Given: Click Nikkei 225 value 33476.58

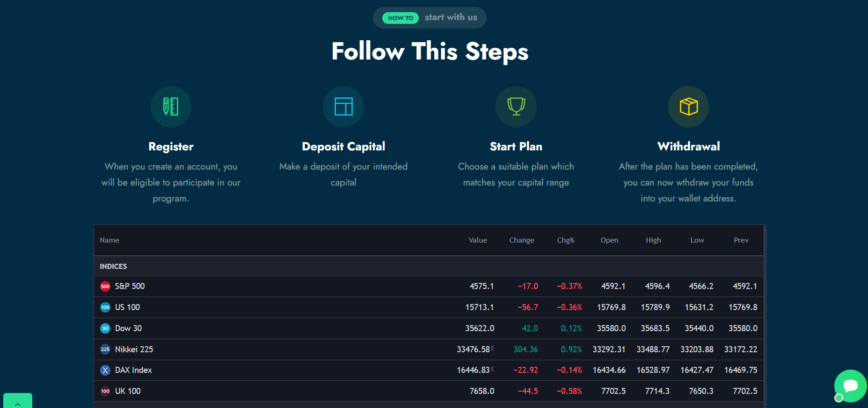Looking at the screenshot, I should (474, 349).
